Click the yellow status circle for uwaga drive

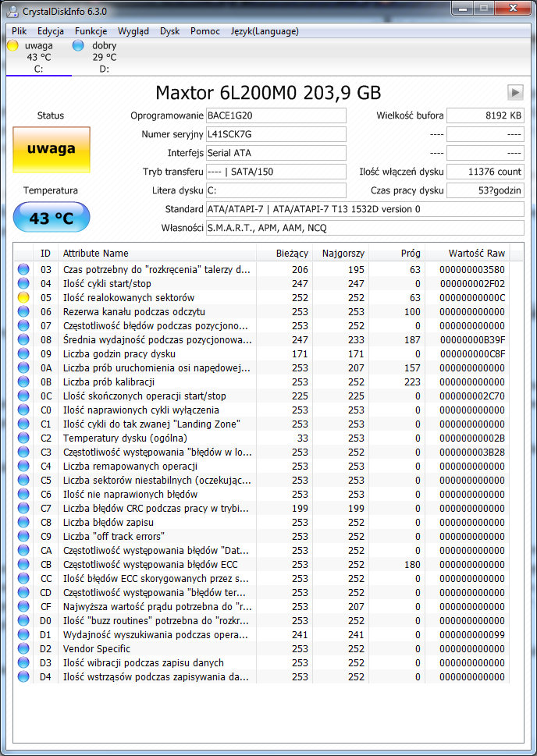(13, 46)
